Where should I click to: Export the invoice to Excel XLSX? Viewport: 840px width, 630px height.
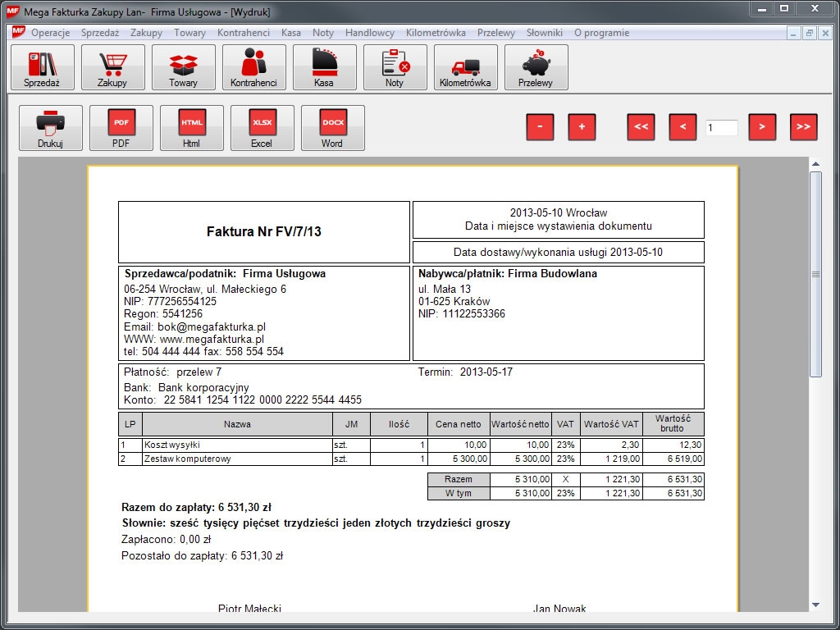click(x=262, y=128)
